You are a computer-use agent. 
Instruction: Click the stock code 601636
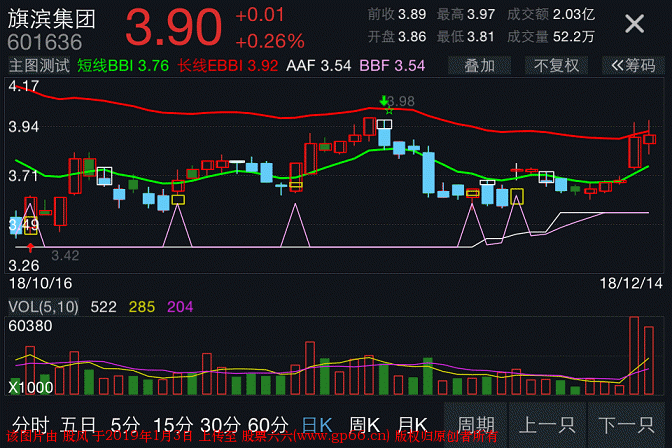[x=45, y=42]
